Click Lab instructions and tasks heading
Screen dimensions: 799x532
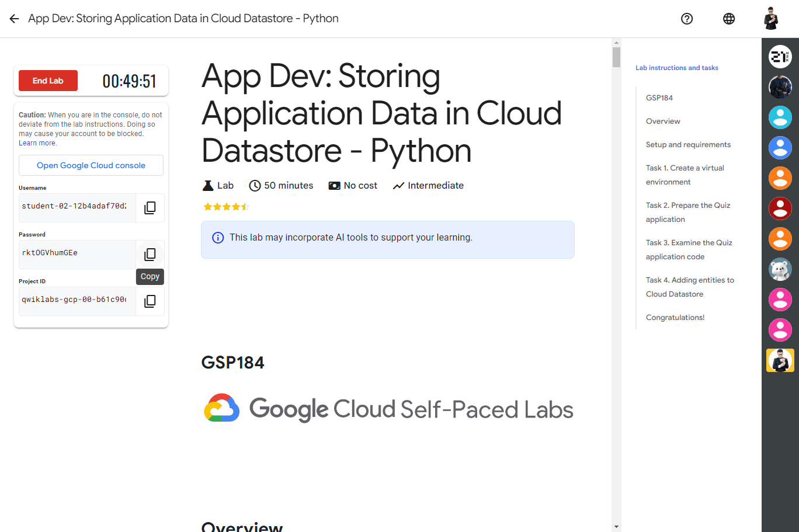(x=677, y=68)
